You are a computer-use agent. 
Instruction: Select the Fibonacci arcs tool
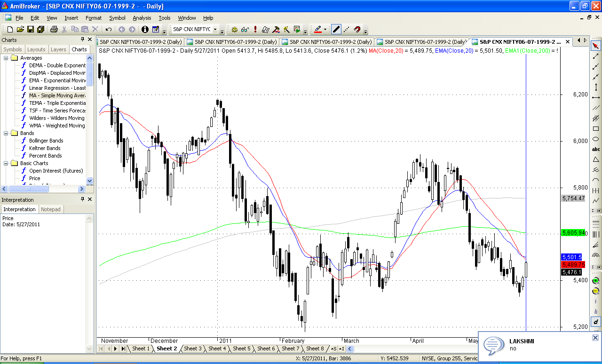click(x=596, y=255)
